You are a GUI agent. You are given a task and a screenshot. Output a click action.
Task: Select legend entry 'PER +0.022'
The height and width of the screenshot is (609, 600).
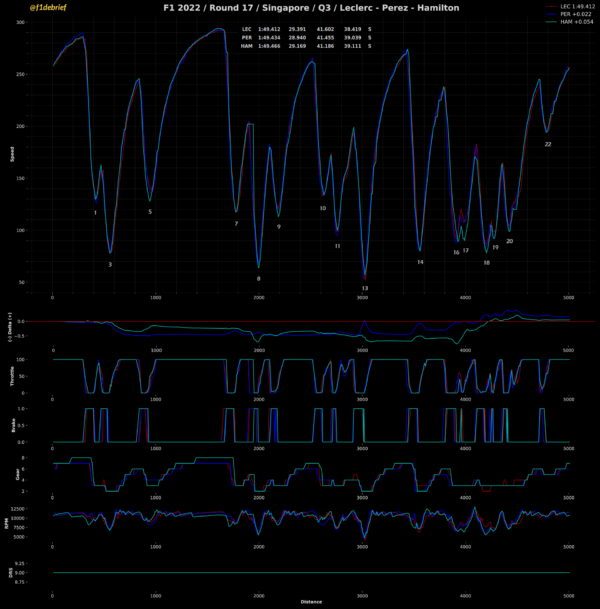click(576, 14)
